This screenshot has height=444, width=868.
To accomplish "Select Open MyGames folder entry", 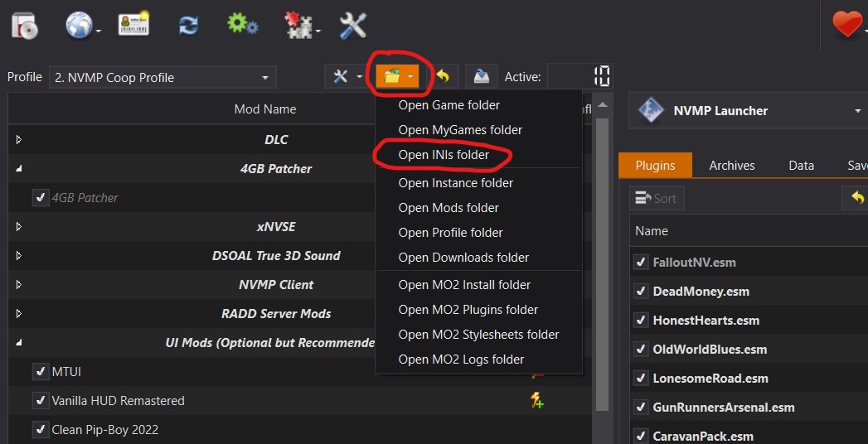I will [x=460, y=130].
